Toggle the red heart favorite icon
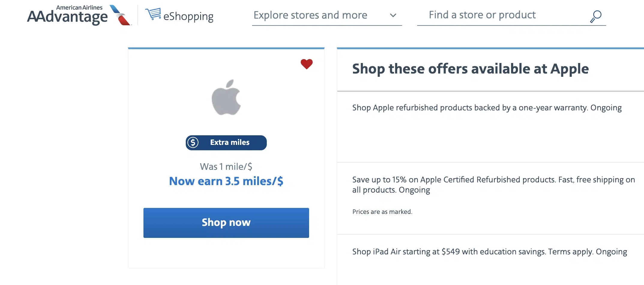This screenshot has width=644, height=285. (x=306, y=64)
